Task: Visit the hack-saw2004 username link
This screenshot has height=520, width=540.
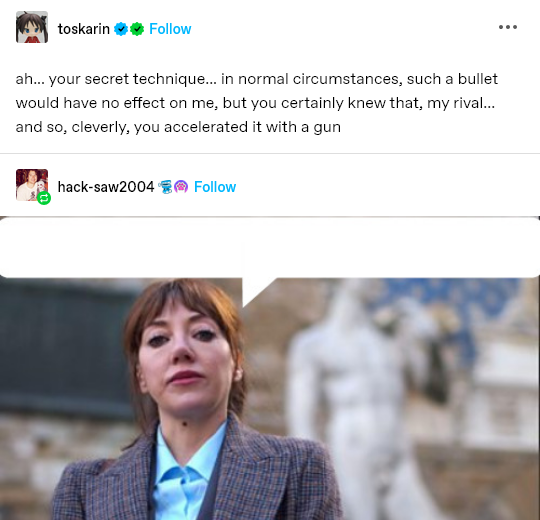Action: (x=106, y=187)
